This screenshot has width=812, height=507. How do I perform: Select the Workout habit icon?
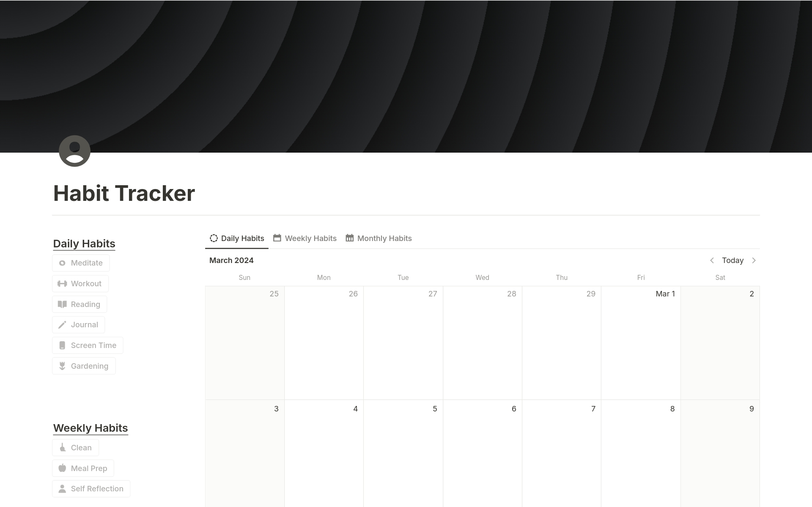tap(62, 283)
